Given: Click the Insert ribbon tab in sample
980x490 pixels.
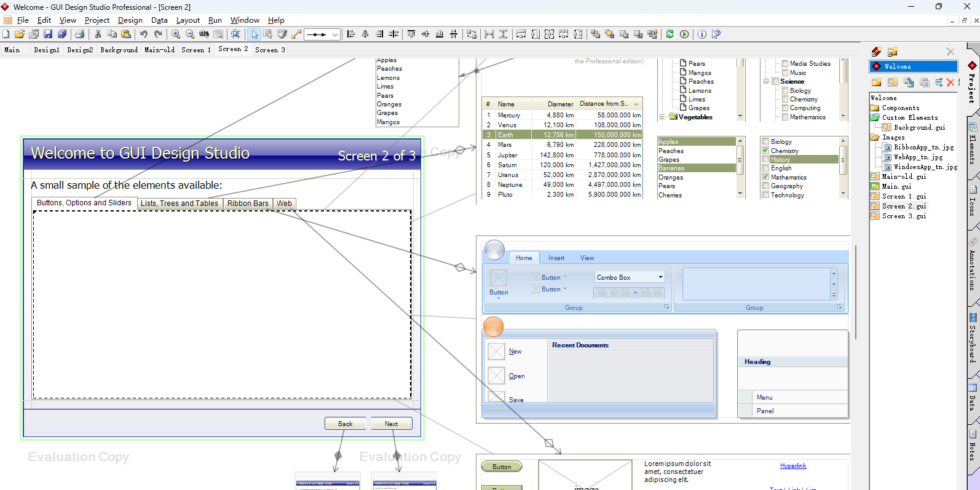Looking at the screenshot, I should click(556, 258).
